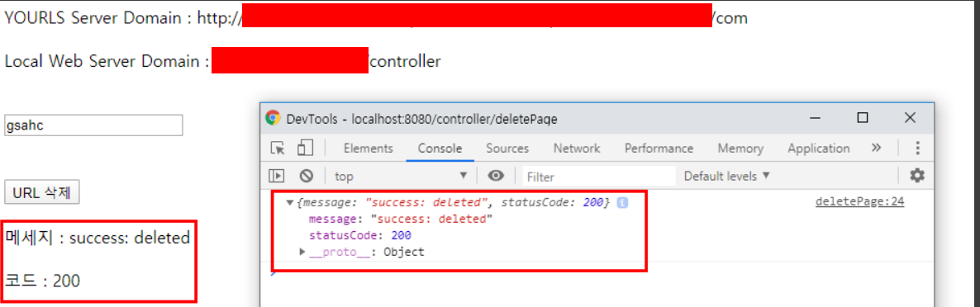Click the statusCode: 200 property line
This screenshot has width=980, height=307.
coord(359,235)
